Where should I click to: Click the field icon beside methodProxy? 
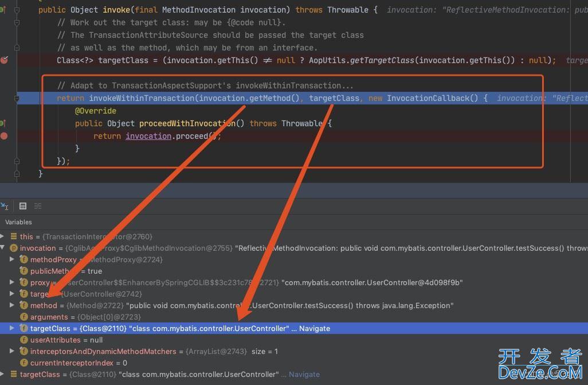click(23, 259)
